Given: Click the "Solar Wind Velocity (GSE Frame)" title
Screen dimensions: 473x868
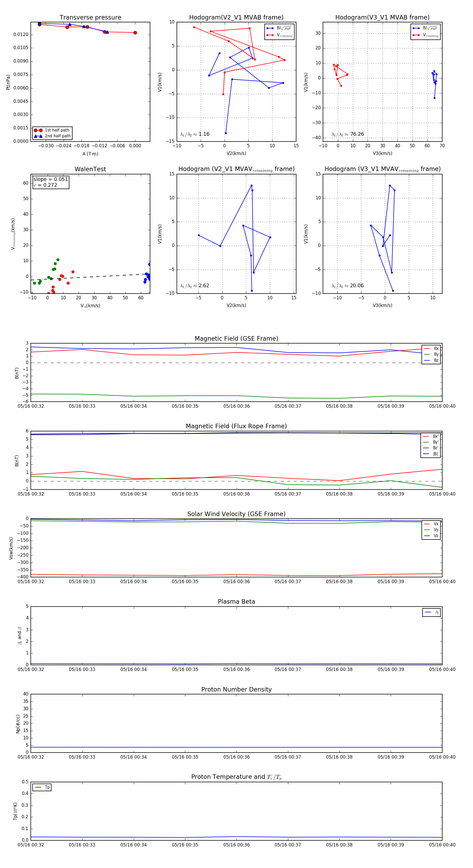Looking at the screenshot, I should pos(236,514).
